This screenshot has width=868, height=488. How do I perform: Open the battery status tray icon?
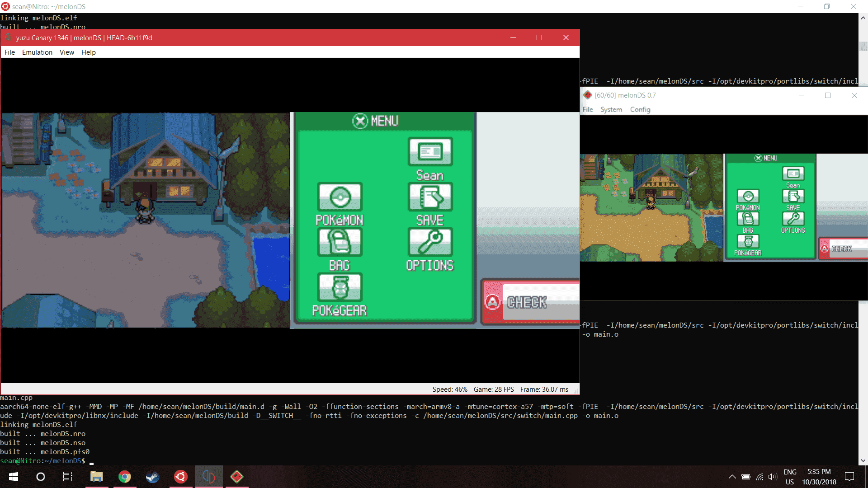746,477
